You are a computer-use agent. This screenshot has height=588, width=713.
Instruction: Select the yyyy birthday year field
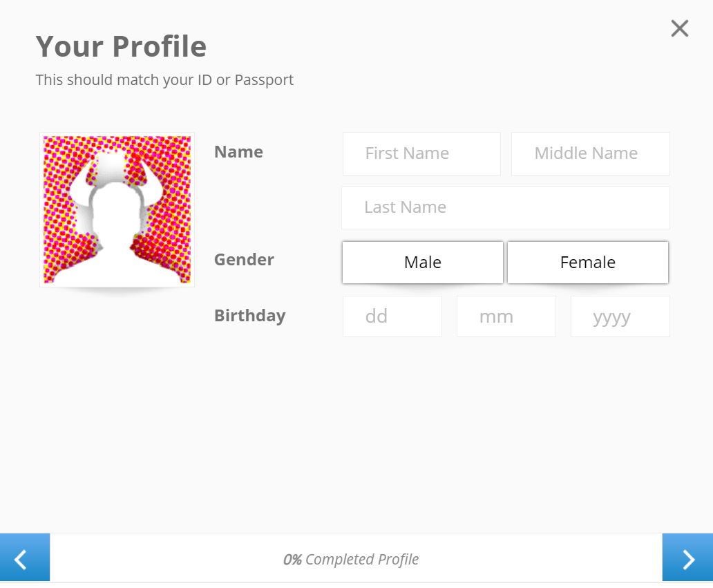coord(620,316)
